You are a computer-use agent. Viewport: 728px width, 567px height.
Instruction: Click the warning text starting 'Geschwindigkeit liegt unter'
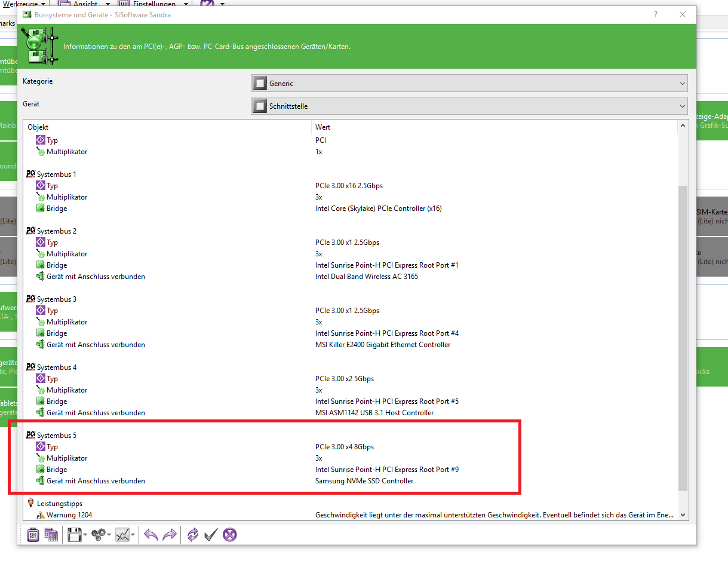[x=494, y=514]
